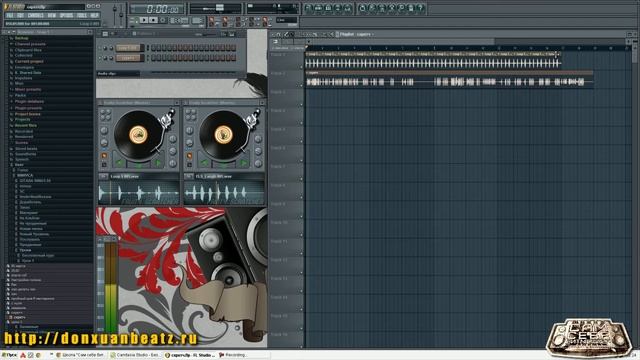Image resolution: width=640 pixels, height=360 pixels.
Task: Open the Audio clips channel filter
Action: (118, 73)
